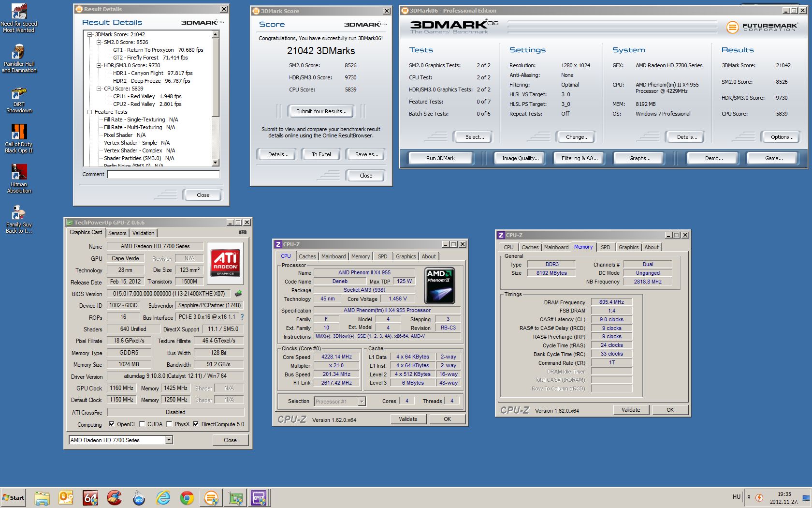Open Windows Explorer from the taskbar
Image resolution: width=812 pixels, height=508 pixels.
point(42,497)
